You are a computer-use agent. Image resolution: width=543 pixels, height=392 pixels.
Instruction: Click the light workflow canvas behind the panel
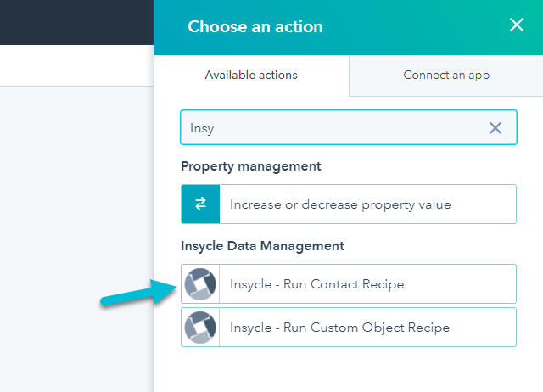point(76,239)
